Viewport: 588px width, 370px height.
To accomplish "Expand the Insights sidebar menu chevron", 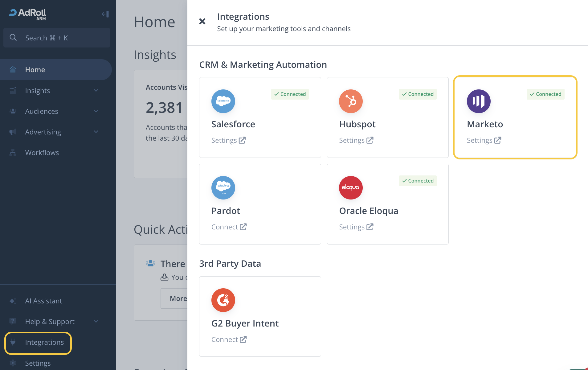I will 96,91.
